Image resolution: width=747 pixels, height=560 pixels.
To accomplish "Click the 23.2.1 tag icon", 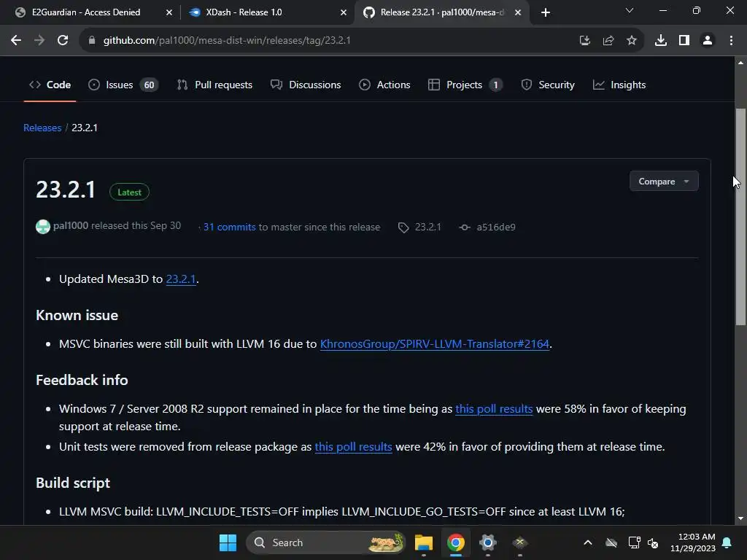I will click(x=403, y=227).
